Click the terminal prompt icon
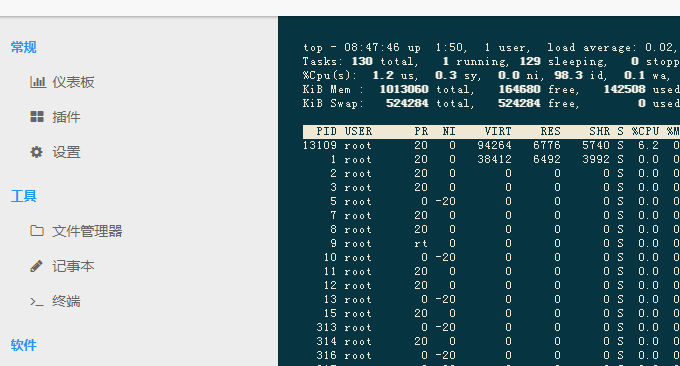This screenshot has height=366, width=680. [37, 301]
